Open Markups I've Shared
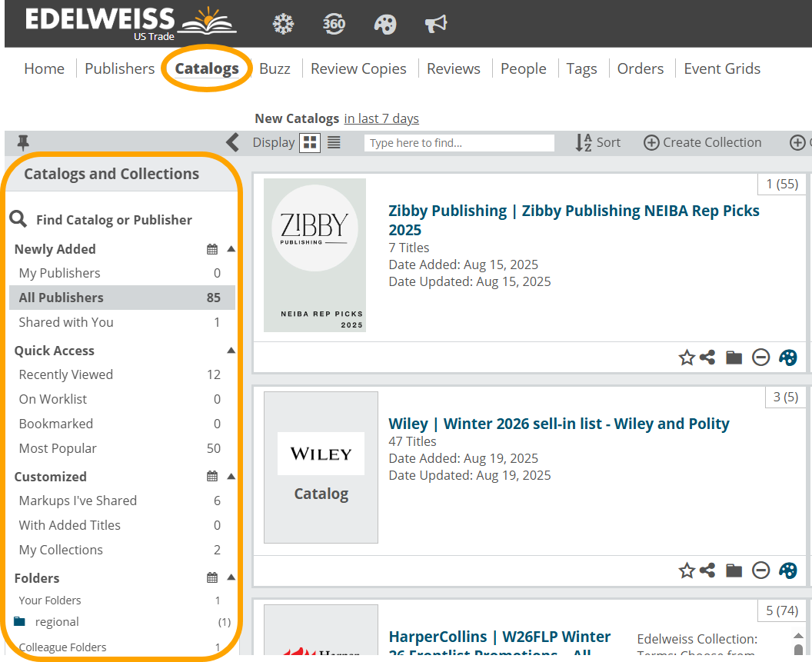The width and height of the screenshot is (812, 662). pos(122,501)
